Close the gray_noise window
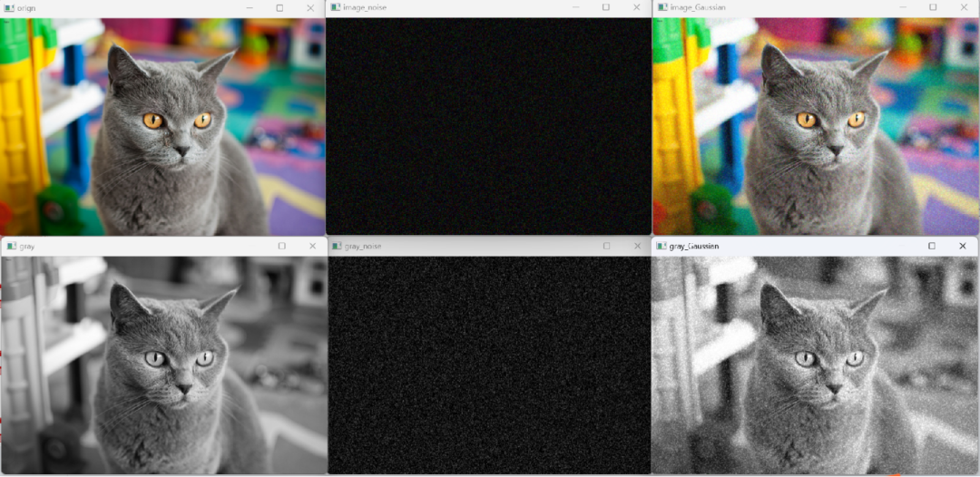 tap(638, 246)
